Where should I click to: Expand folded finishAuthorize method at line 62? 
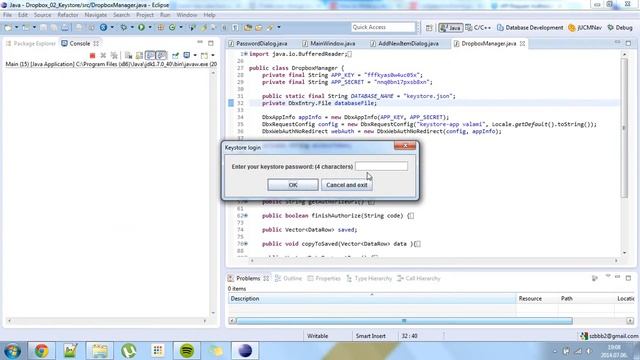(246, 216)
